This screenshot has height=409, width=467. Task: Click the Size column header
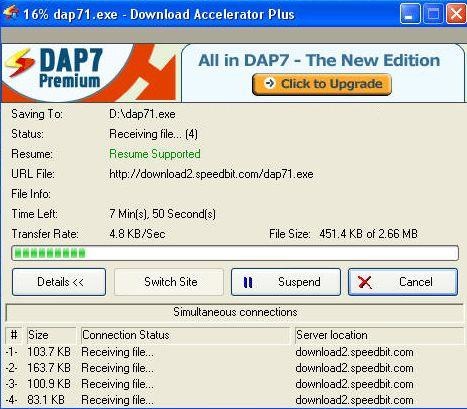[x=51, y=335]
